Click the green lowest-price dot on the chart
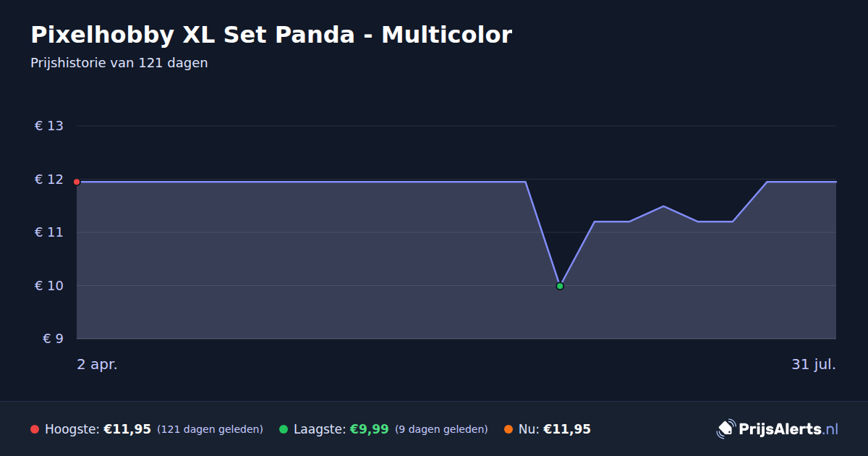This screenshot has height=456, width=868. (x=560, y=286)
